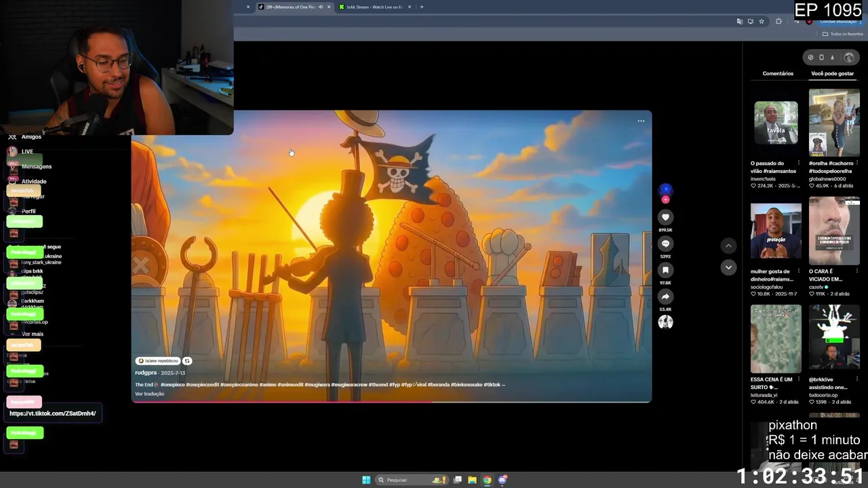Image resolution: width=868 pixels, height=488 pixels.
Task: Close the Memories of One Piece tab
Action: [x=329, y=7]
